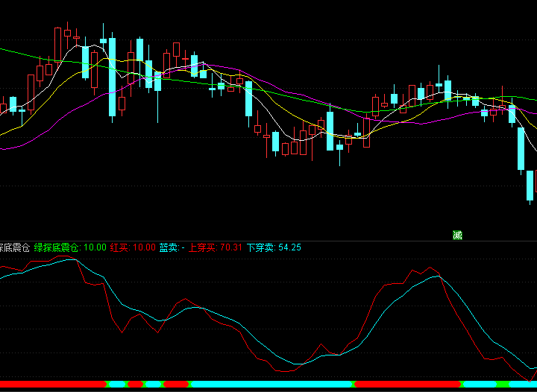537x392 pixels.
Task: Select the 红买: 10.00 indicator value
Action: pyautogui.click(x=133, y=247)
